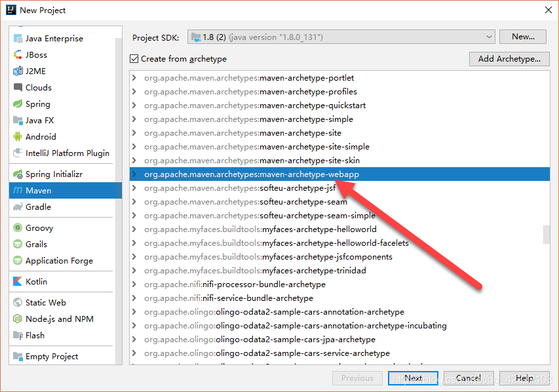
Task: Select maven-archetype-simple in the list
Action: pos(339,119)
